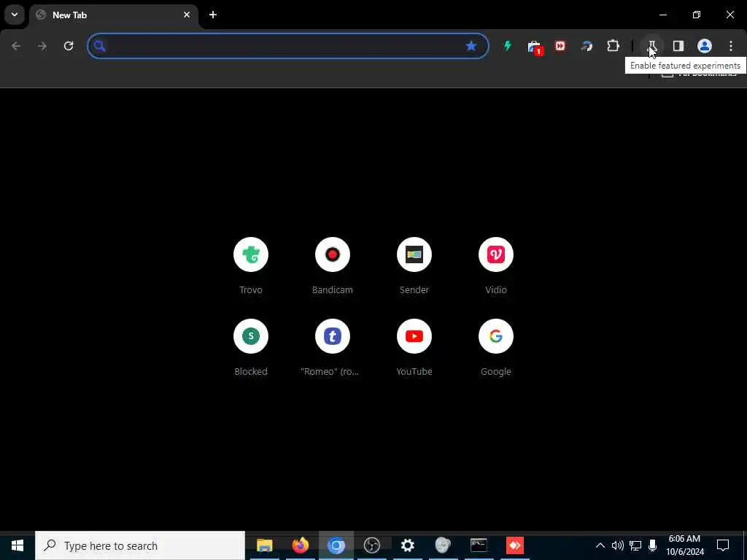Click the taskbar search box
This screenshot has height=560, width=747.
pyautogui.click(x=140, y=545)
